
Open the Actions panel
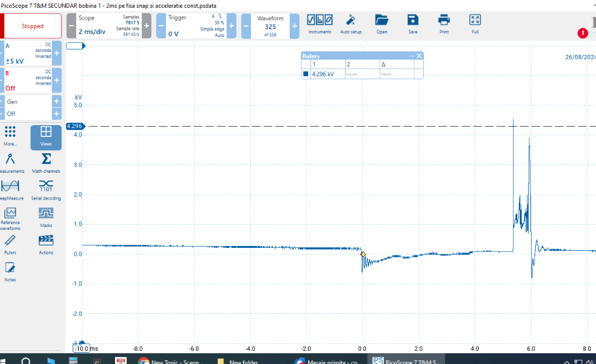pyautogui.click(x=46, y=244)
